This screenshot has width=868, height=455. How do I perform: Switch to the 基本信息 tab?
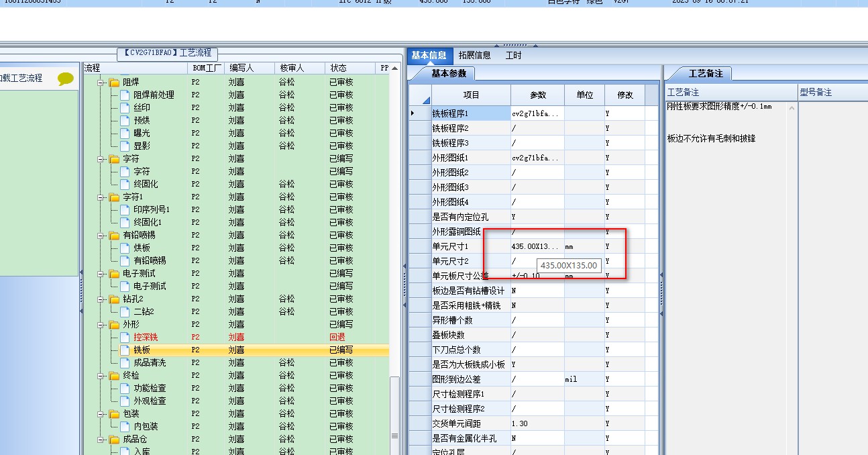429,56
